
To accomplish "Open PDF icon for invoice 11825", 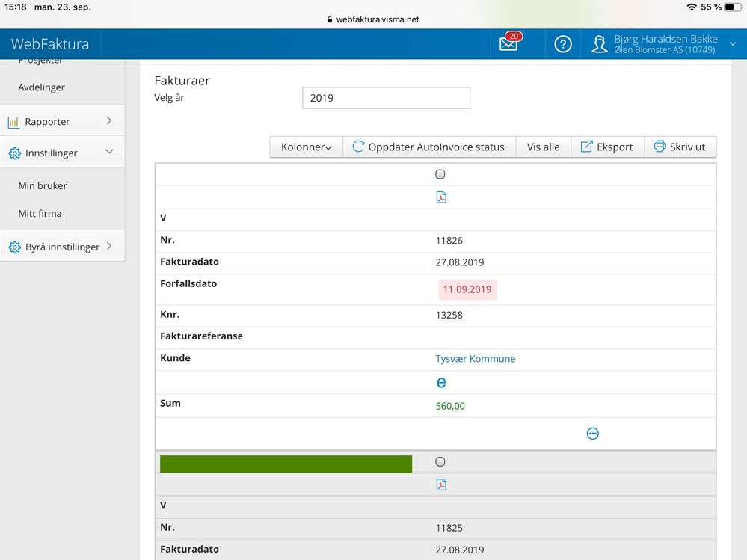I will click(441, 484).
